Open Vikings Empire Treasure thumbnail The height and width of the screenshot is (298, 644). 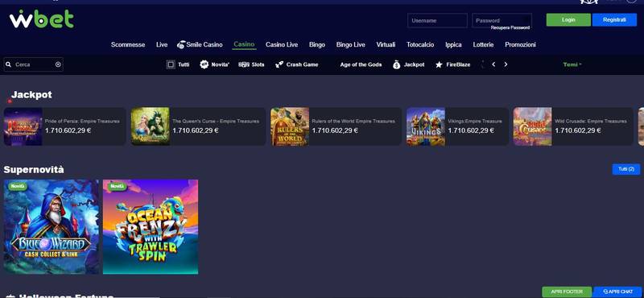426,126
